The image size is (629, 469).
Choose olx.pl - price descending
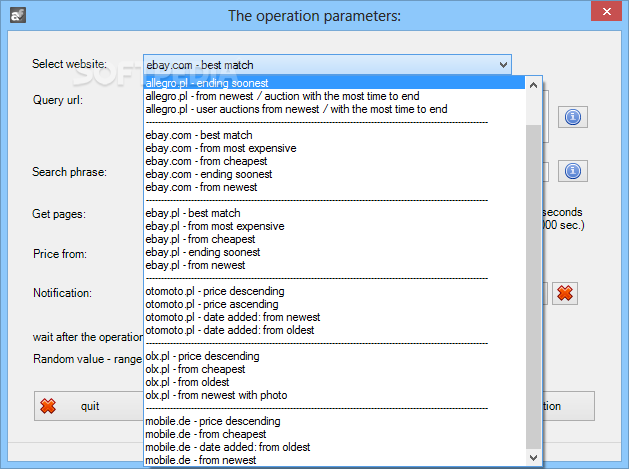coord(334,356)
